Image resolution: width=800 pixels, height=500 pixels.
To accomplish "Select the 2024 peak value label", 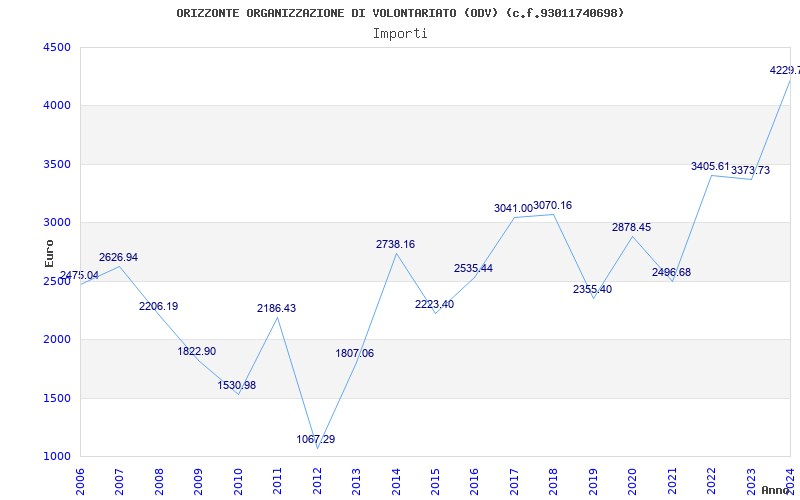I will click(785, 70).
